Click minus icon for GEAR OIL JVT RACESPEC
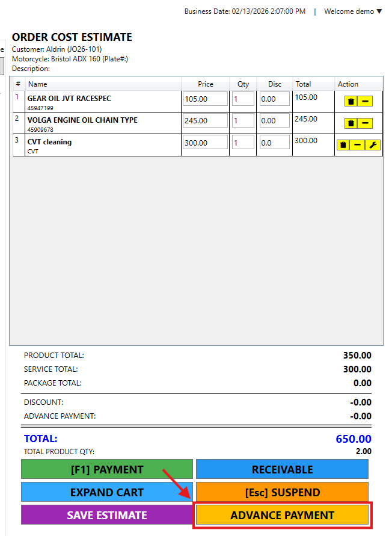This screenshot has height=536, width=392. pyautogui.click(x=366, y=102)
